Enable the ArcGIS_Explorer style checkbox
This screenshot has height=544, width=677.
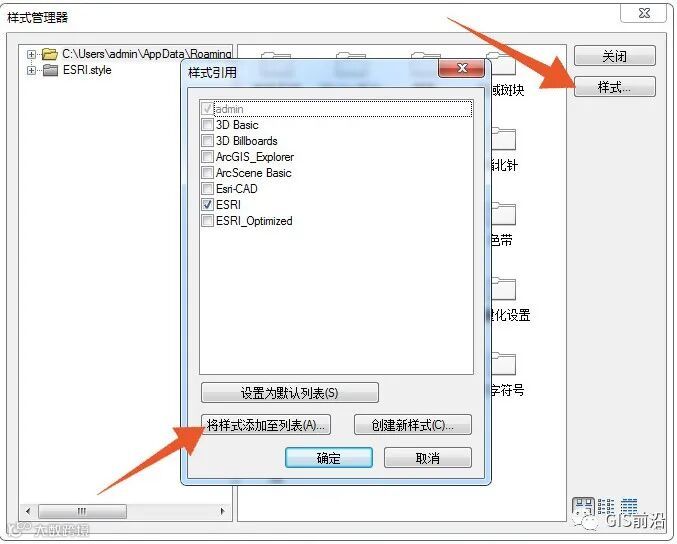[208, 157]
